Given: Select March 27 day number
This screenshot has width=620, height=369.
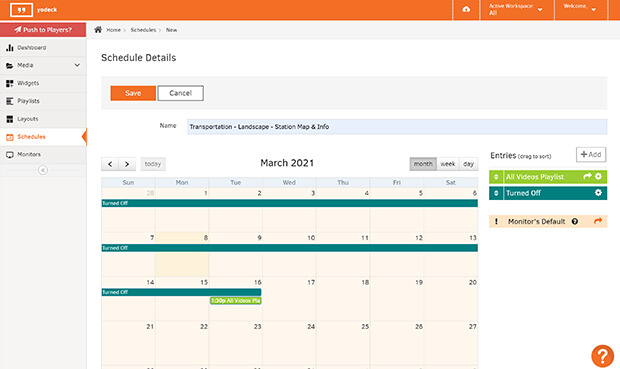Looking at the screenshot, I should coord(473,327).
